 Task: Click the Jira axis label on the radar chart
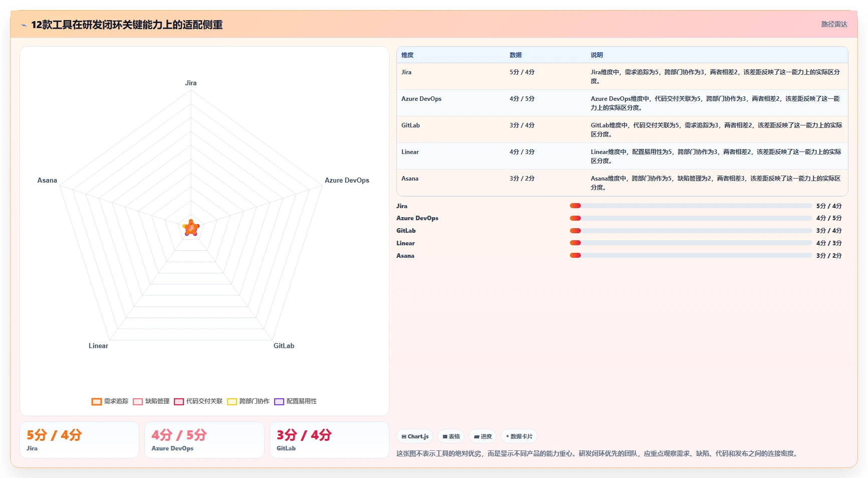(x=191, y=83)
